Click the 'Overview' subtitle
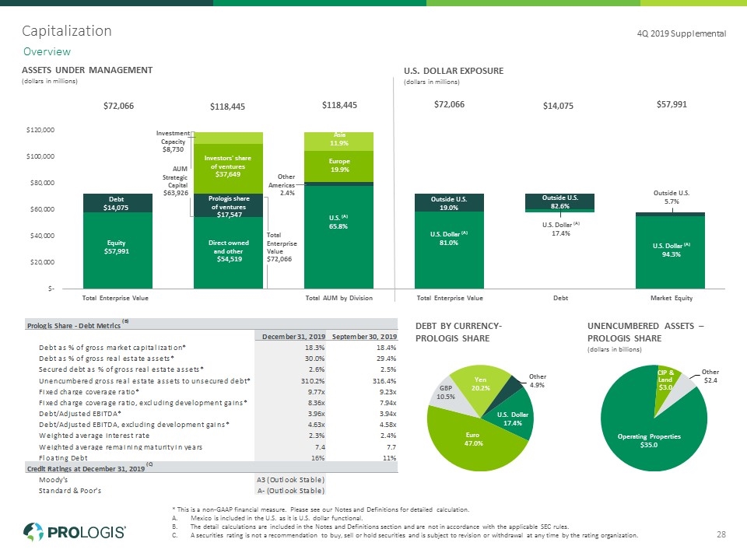 [x=47, y=51]
